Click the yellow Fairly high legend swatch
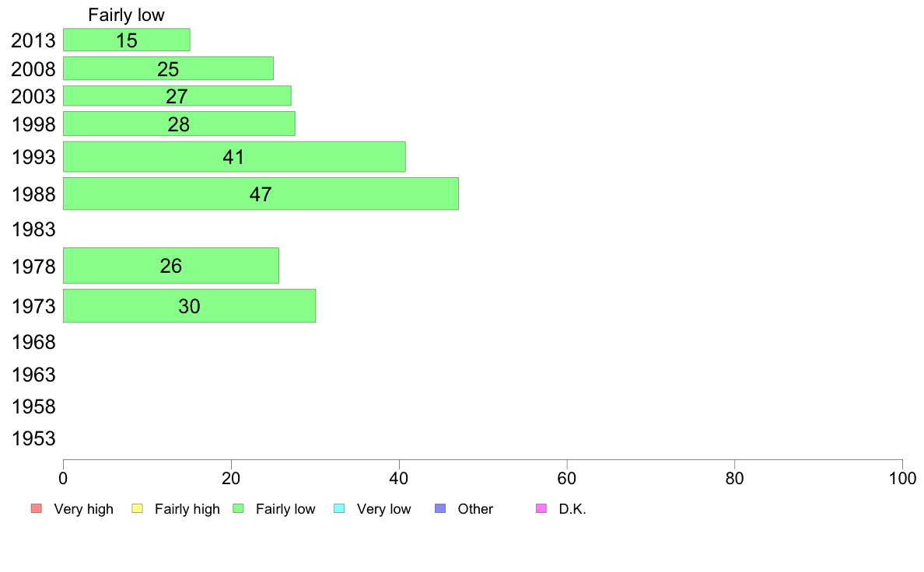924x572 pixels. coord(138,508)
